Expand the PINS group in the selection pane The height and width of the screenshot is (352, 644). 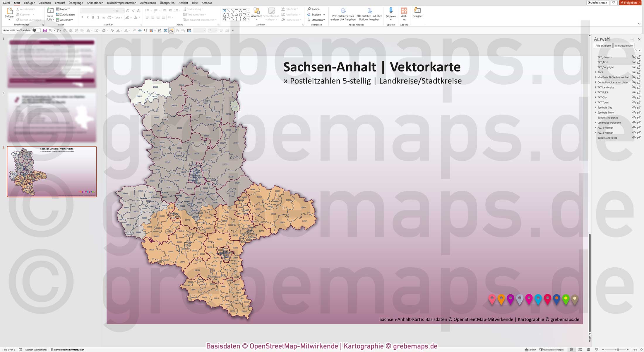(595, 72)
